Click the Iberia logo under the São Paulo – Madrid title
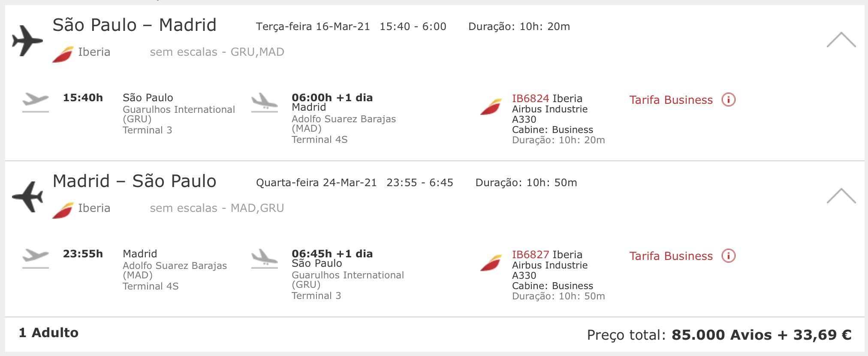This screenshot has width=868, height=356. (63, 54)
